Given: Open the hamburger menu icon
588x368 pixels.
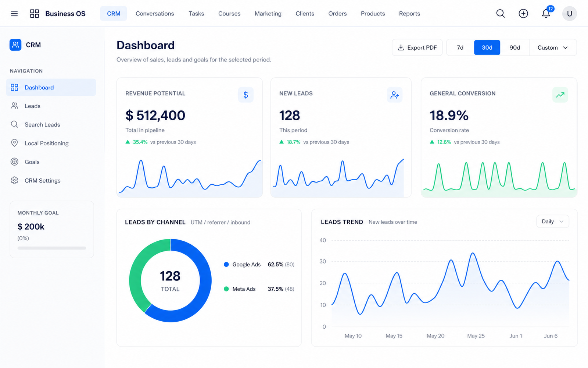Looking at the screenshot, I should coord(14,14).
